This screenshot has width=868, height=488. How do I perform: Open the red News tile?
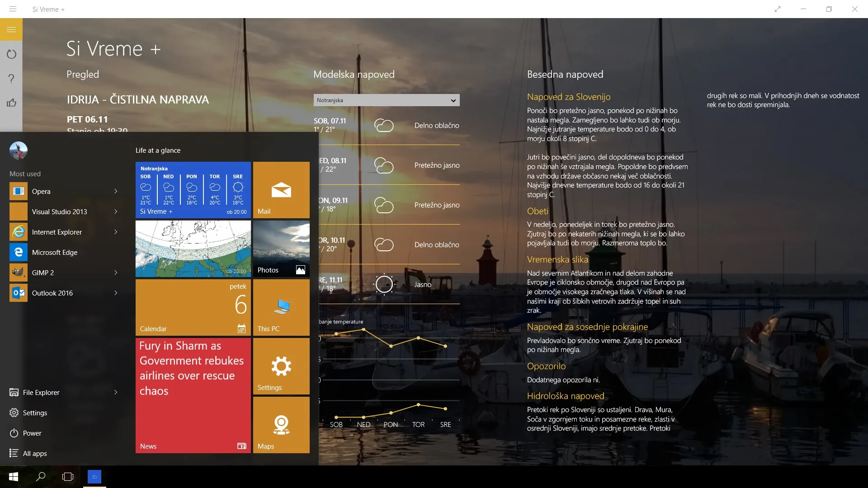pyautogui.click(x=193, y=395)
